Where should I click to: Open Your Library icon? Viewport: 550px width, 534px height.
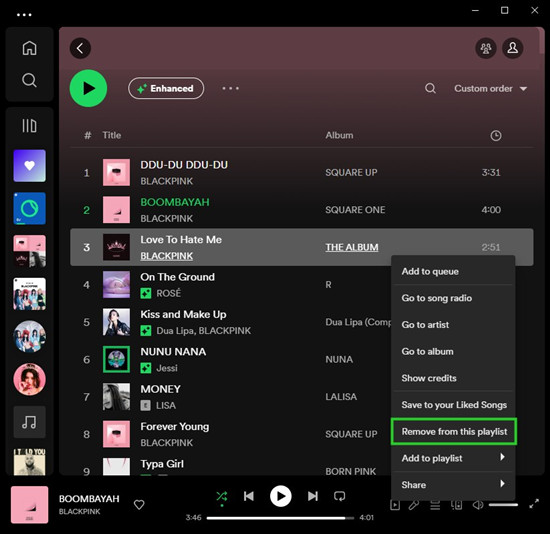point(29,126)
